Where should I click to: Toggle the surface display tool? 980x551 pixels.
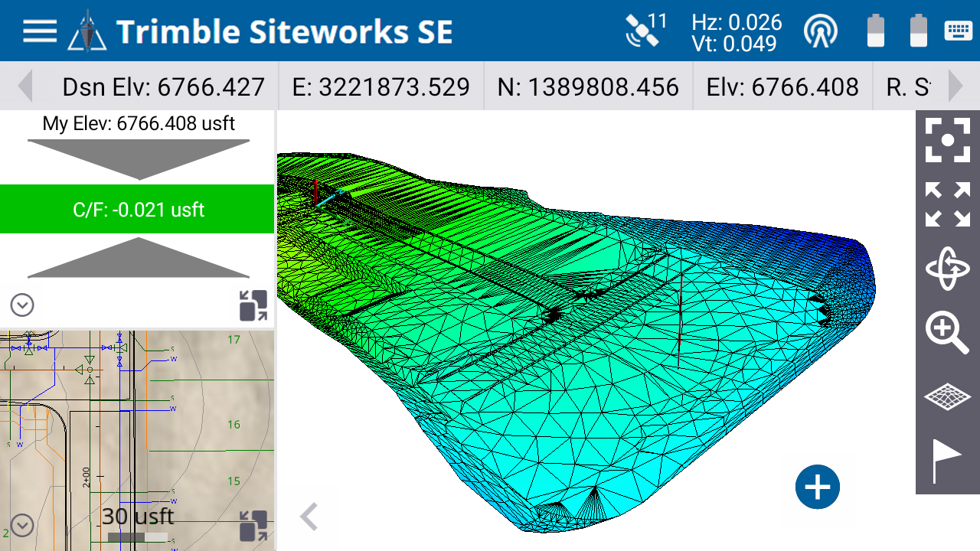946,394
